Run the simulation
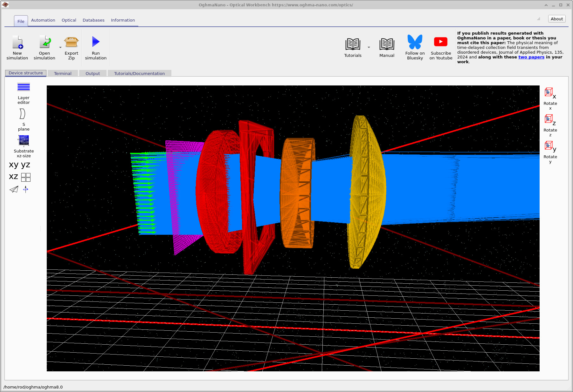The height and width of the screenshot is (392, 573). tap(95, 47)
